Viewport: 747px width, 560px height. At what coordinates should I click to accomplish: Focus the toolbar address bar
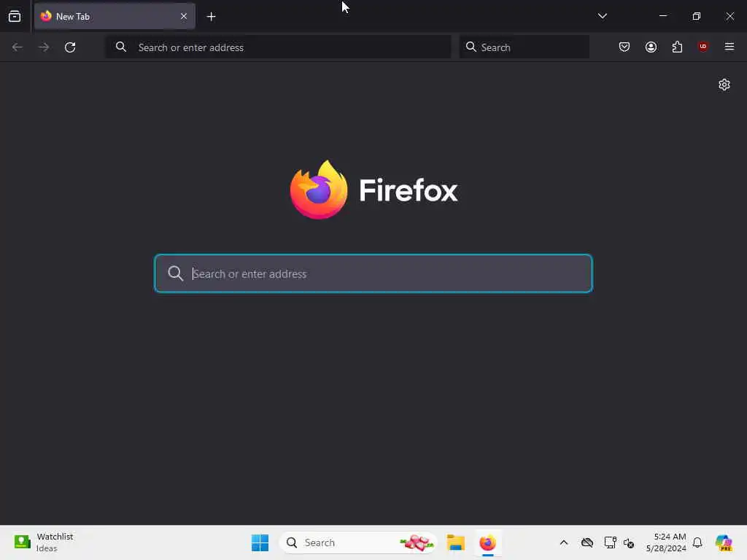tap(278, 47)
